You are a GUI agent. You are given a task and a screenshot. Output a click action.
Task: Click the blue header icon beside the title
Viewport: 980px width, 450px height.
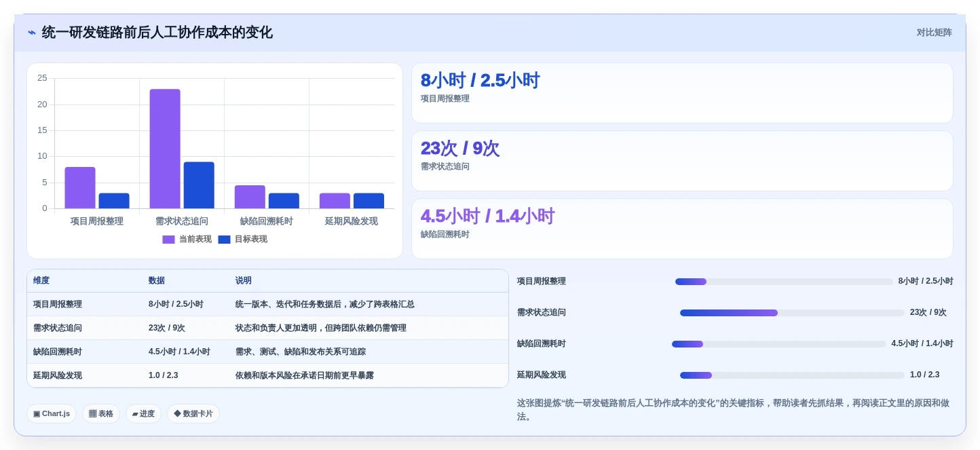tap(32, 33)
